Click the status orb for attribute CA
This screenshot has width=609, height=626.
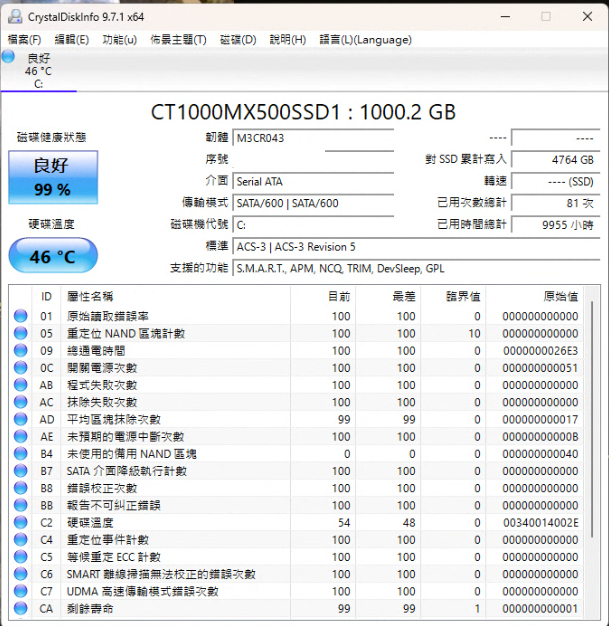point(20,608)
